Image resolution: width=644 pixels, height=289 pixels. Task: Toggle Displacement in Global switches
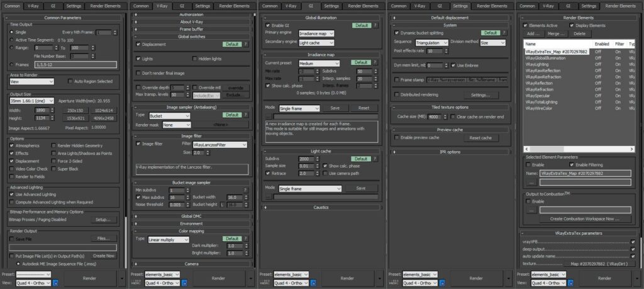(138, 45)
